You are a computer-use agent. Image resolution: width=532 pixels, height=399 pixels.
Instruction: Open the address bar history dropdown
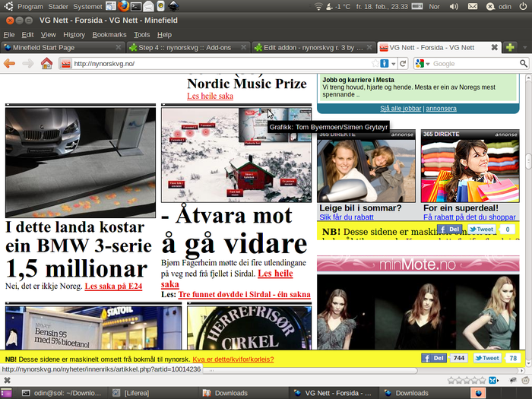tap(394, 63)
